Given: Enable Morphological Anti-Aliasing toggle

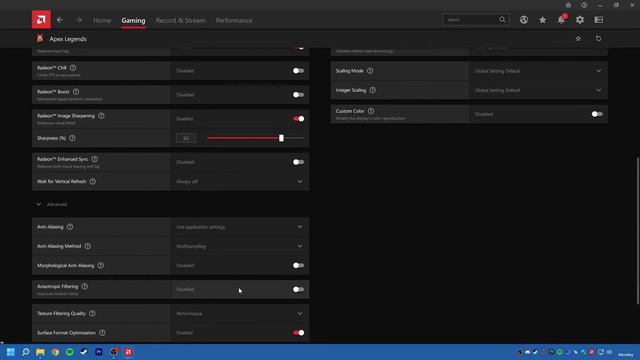Looking at the screenshot, I should click(298, 265).
